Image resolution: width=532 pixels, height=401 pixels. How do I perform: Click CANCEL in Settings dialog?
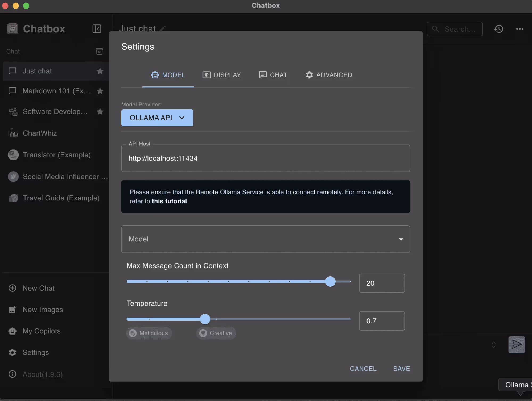pos(363,369)
